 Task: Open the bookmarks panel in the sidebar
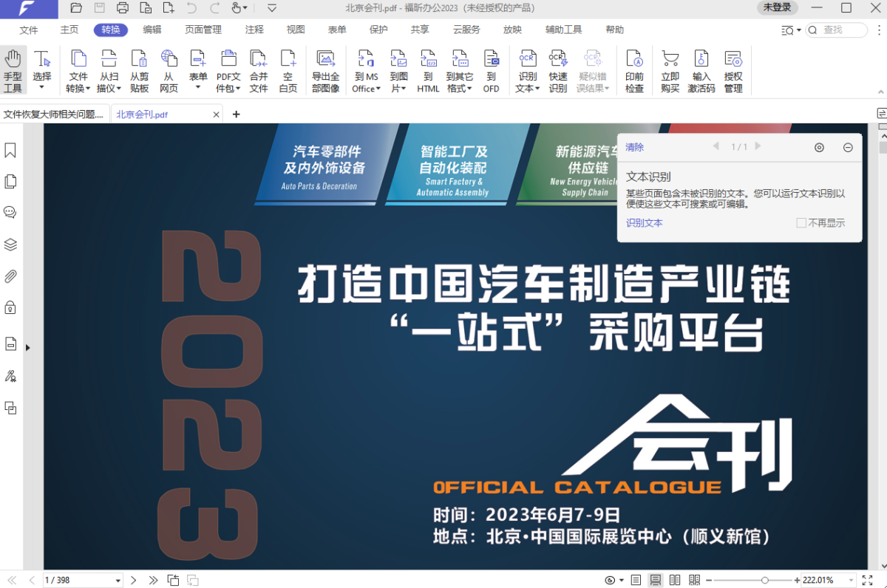pos(10,150)
